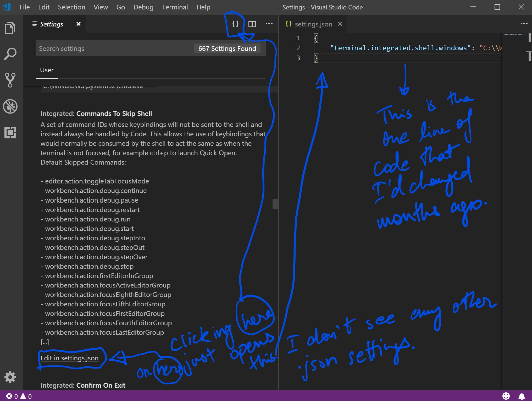Click the split editor layout icon
This screenshot has width=532, height=401.
[x=252, y=24]
